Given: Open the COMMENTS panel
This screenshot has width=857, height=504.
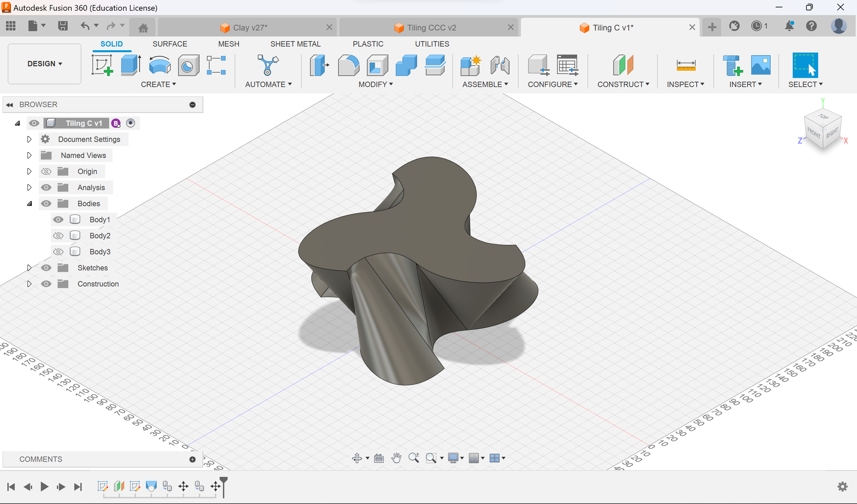Looking at the screenshot, I should pyautogui.click(x=40, y=459).
